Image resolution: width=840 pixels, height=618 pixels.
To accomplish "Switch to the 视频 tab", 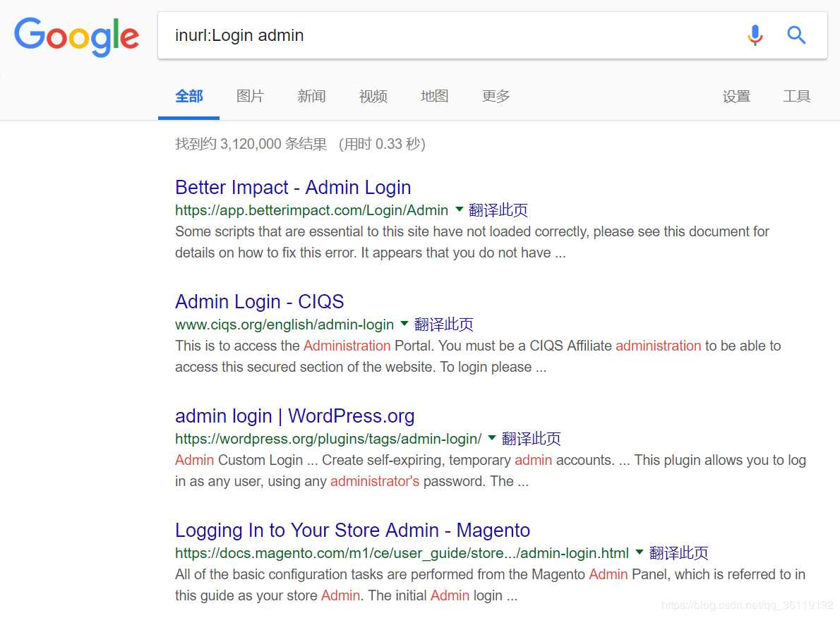I will coord(373,97).
